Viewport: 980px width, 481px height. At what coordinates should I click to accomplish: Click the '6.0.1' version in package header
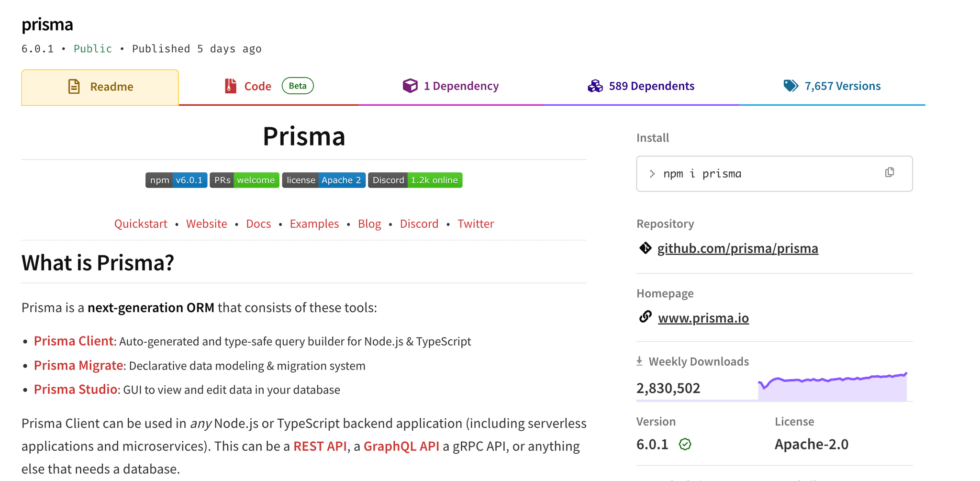(x=38, y=49)
